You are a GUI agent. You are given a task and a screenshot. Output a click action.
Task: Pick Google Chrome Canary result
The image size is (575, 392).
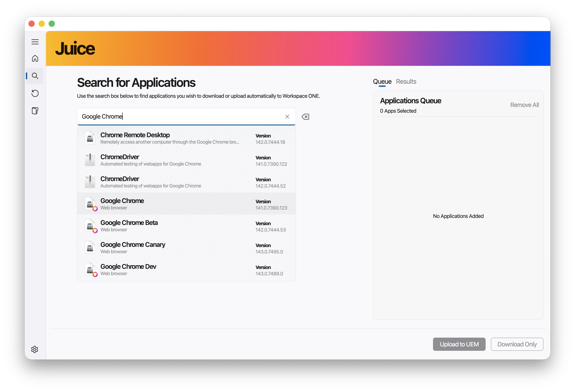point(186,248)
